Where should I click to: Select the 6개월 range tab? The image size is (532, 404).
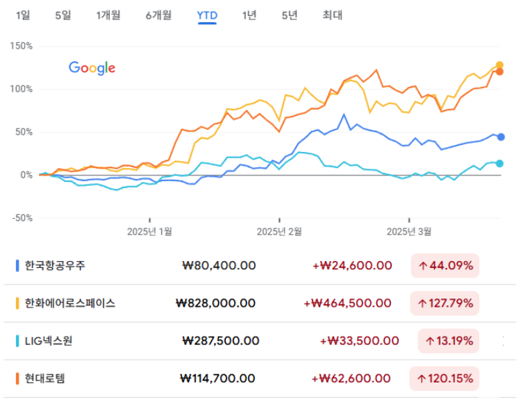pyautogui.click(x=158, y=15)
